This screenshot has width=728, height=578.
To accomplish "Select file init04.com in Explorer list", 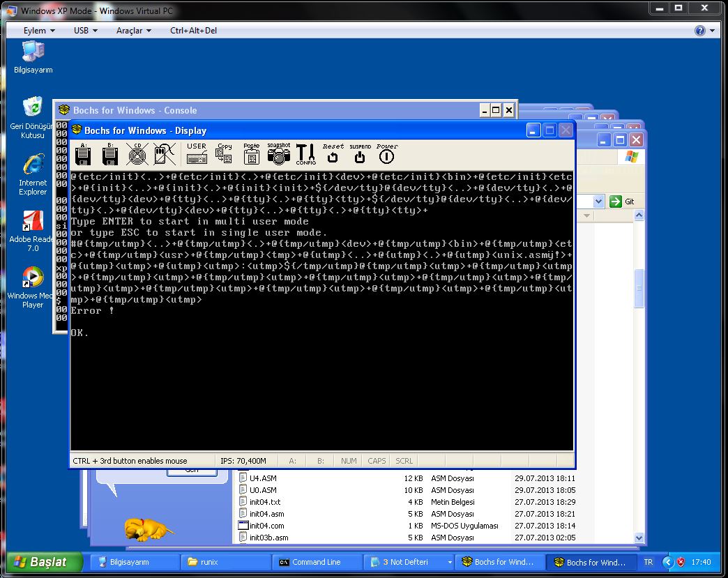I will pyautogui.click(x=266, y=526).
